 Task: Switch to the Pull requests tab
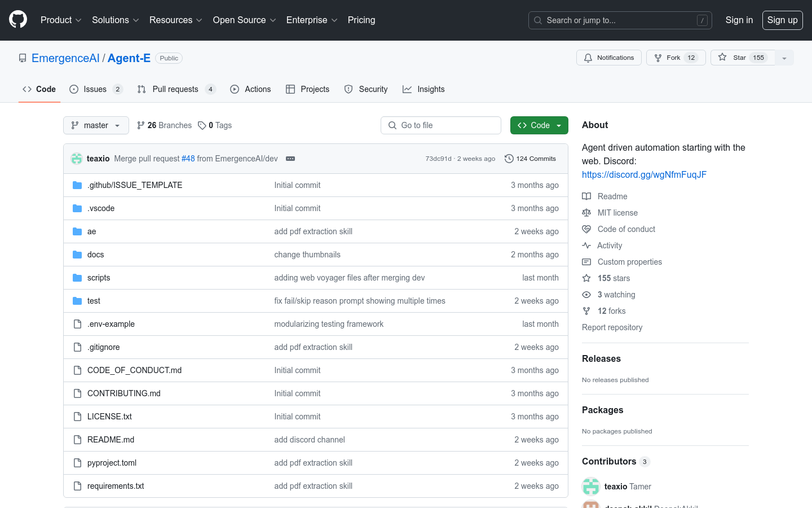pyautogui.click(x=176, y=89)
